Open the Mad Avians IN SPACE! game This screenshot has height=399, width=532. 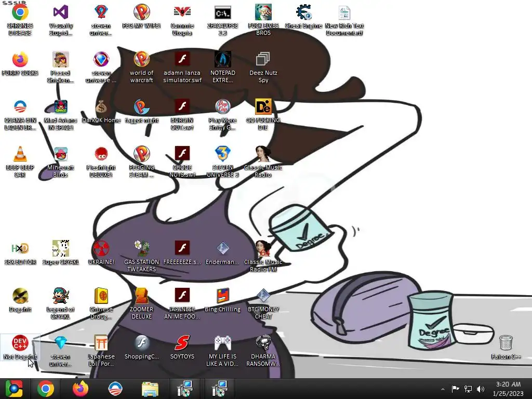click(61, 115)
